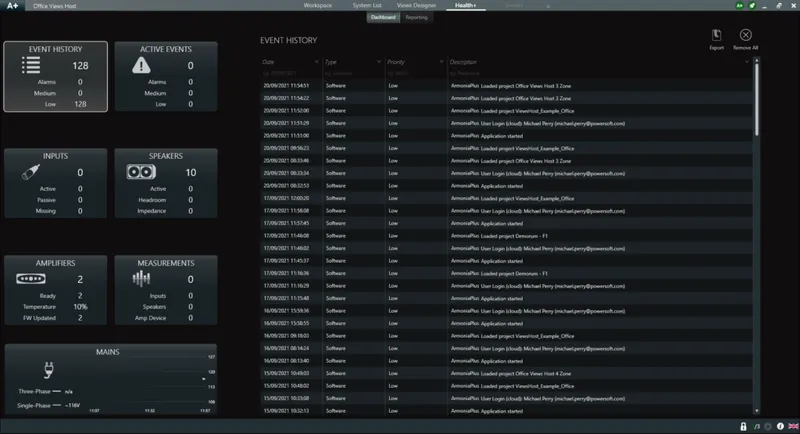
Task: Click the green A+ account icon
Action: point(739,6)
